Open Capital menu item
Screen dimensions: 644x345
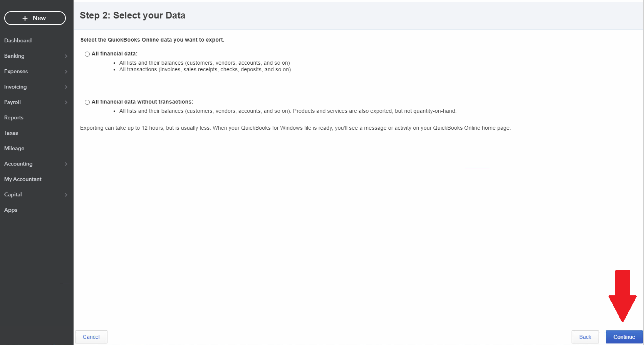[x=13, y=194]
